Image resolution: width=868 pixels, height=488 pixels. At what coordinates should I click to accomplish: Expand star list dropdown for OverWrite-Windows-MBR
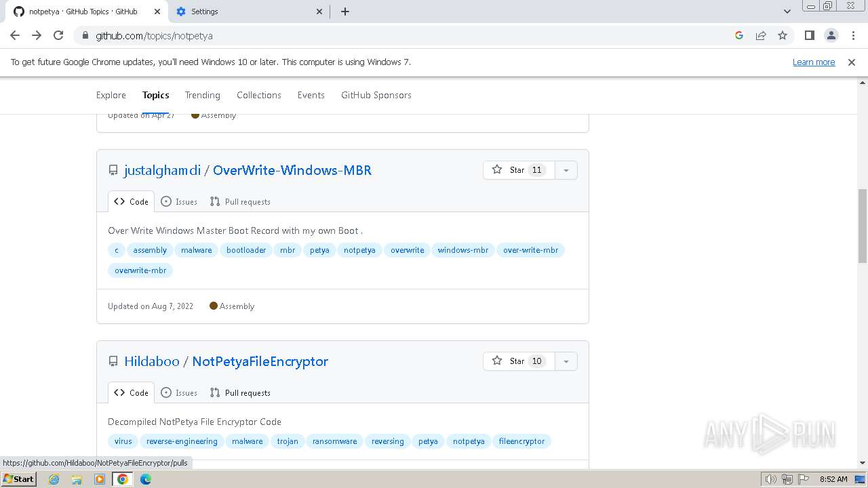[x=566, y=170]
